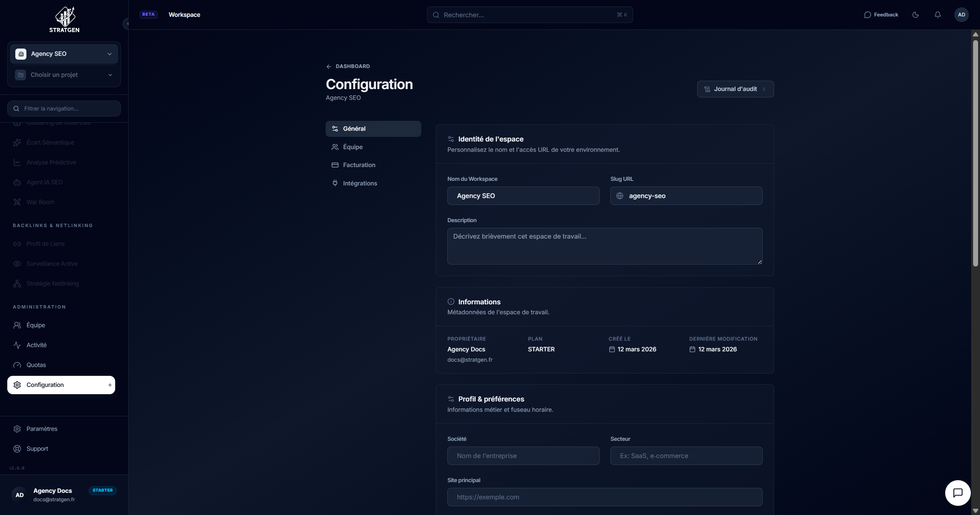Switch to the Facturation tab
The height and width of the screenshot is (515, 980).
[x=359, y=165]
